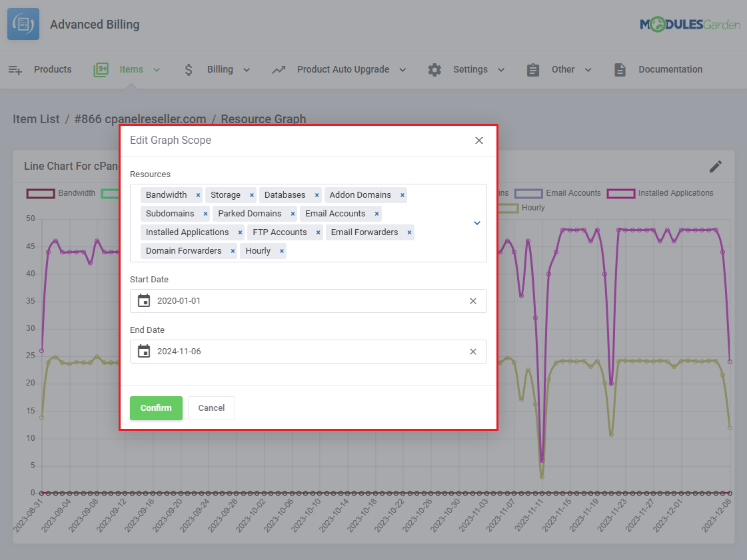Click the ModulesGarden logo
The image size is (747, 560).
tap(689, 24)
